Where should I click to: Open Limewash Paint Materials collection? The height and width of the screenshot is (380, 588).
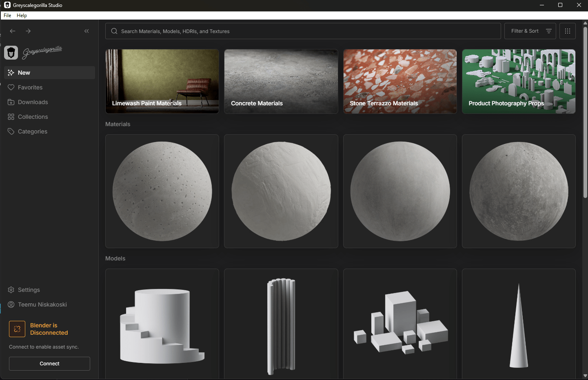click(162, 82)
